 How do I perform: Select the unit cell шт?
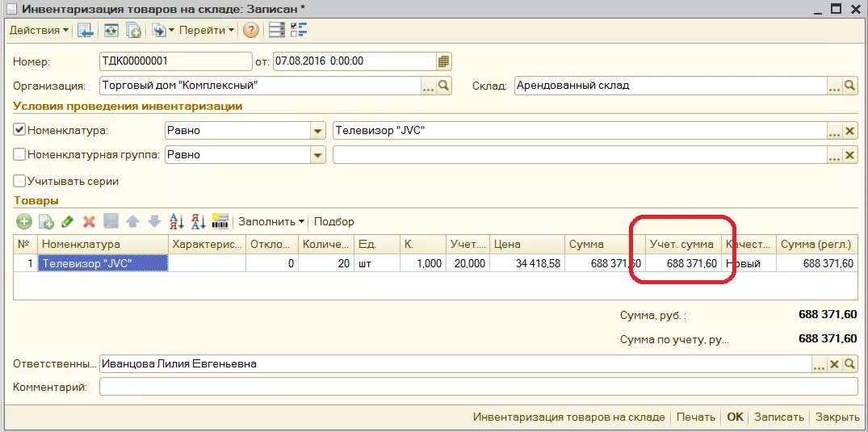377,263
